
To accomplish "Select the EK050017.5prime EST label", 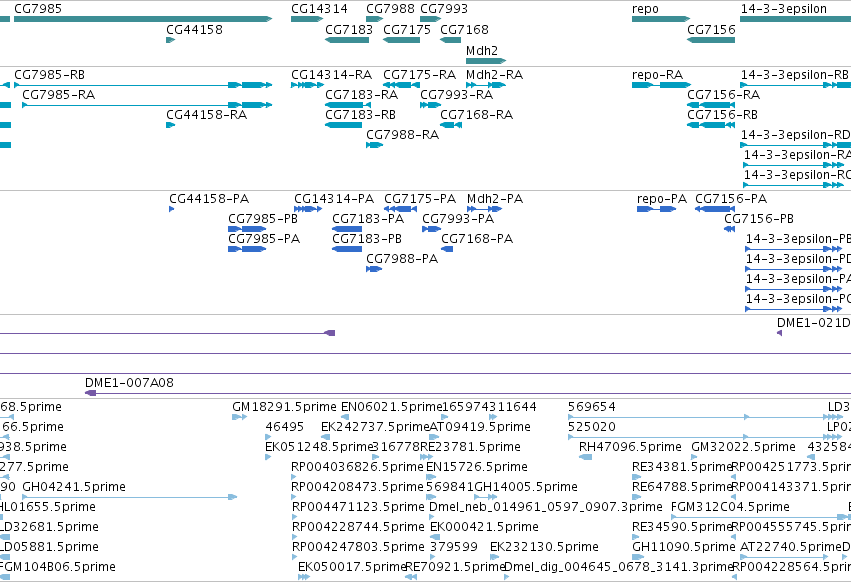I will (x=352, y=567).
